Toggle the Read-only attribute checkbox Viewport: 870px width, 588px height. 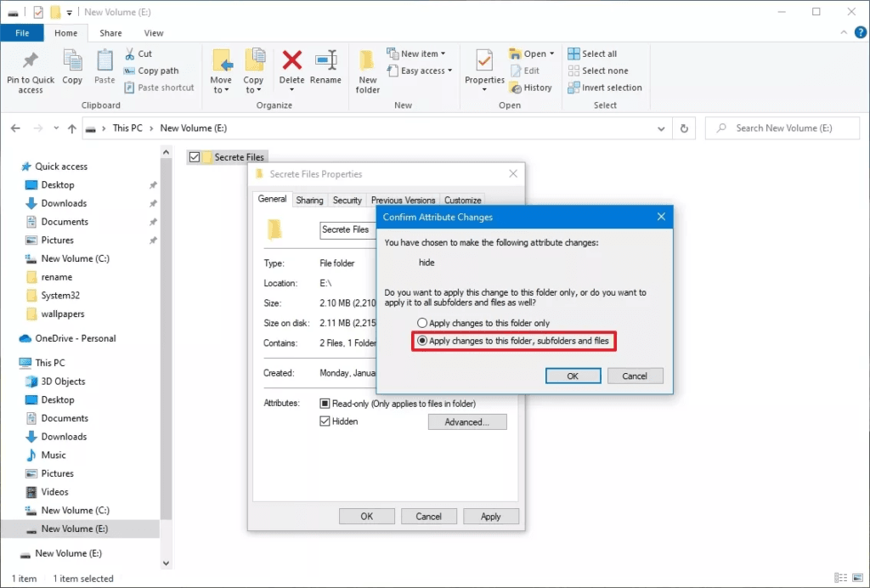325,404
